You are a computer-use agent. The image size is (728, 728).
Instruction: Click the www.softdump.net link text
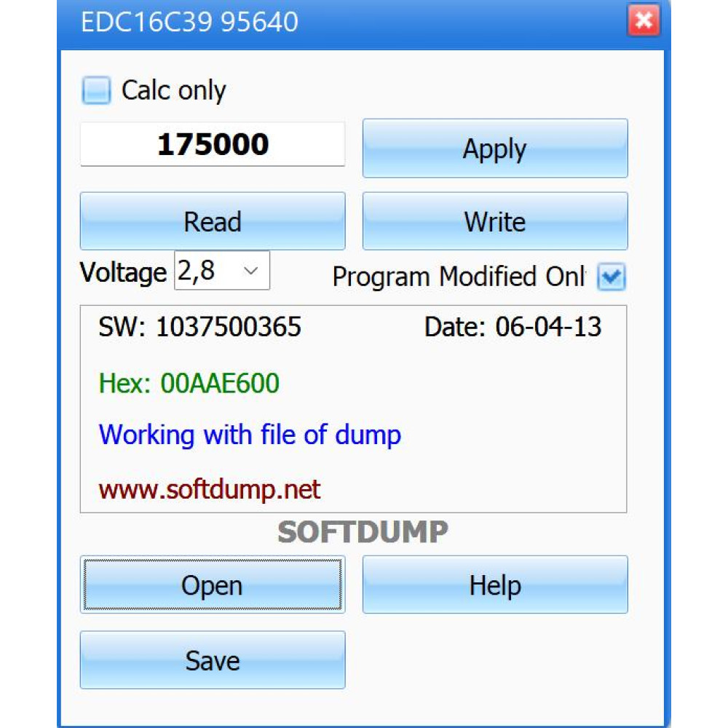point(210,489)
